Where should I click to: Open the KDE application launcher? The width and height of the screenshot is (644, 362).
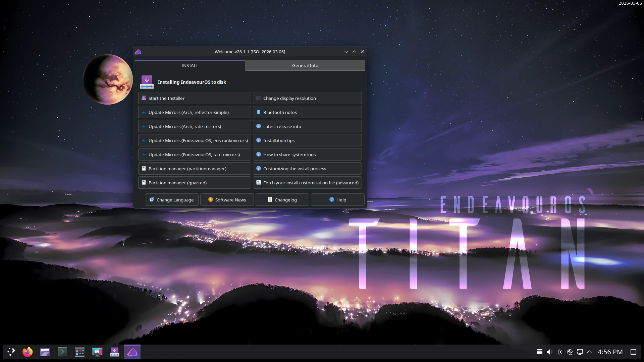(x=11, y=352)
